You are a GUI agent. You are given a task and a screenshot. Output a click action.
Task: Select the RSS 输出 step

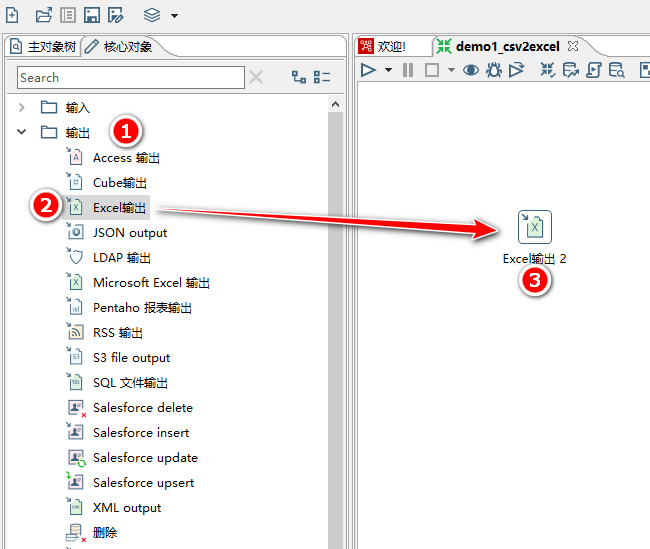(118, 333)
